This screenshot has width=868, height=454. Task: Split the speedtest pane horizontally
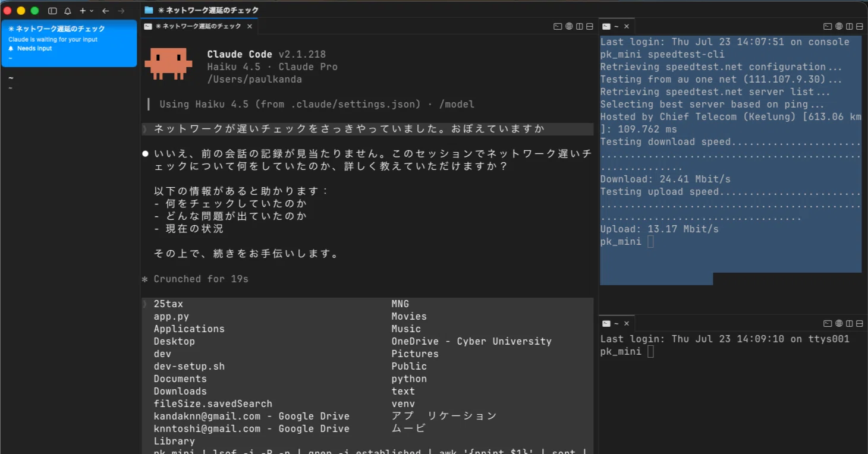coord(860,26)
